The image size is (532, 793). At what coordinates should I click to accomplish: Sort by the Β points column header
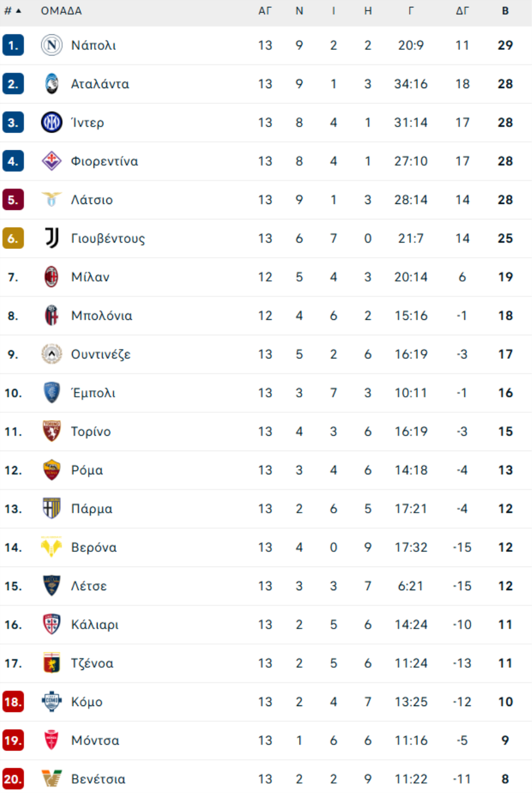pos(505,11)
